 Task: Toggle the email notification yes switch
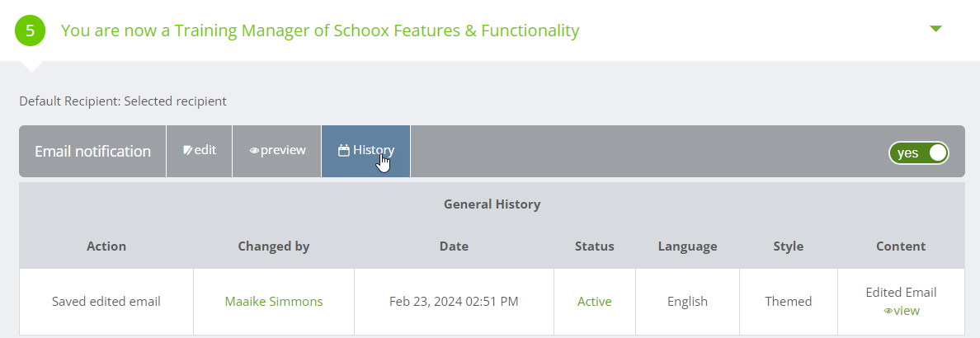pos(919,153)
